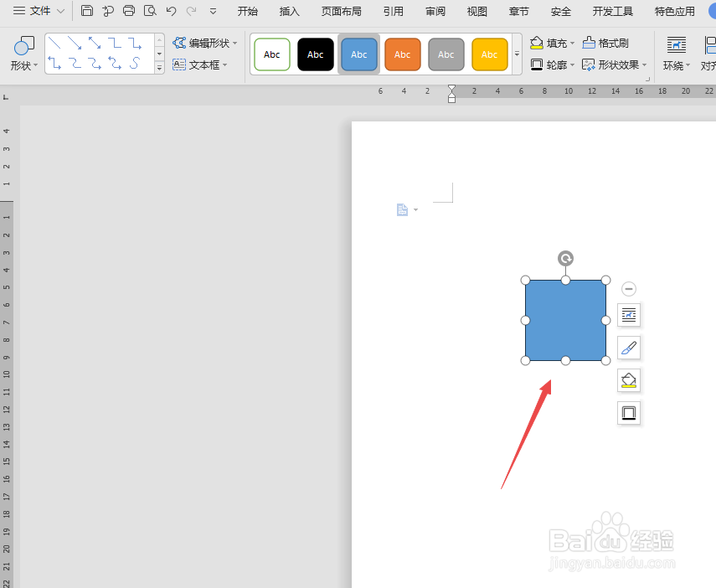716x588 pixels.
Task: Click the text wrap icon beside the shape
Action: click(x=629, y=315)
